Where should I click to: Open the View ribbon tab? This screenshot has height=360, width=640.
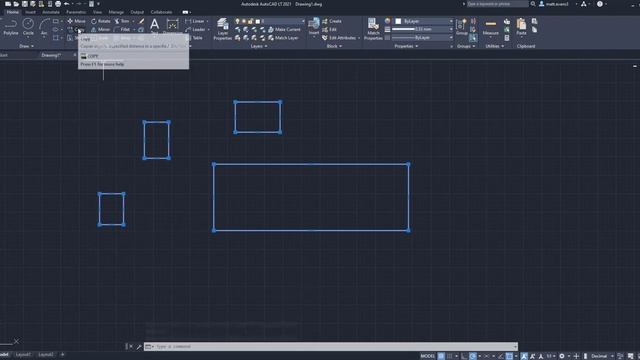tap(97, 12)
